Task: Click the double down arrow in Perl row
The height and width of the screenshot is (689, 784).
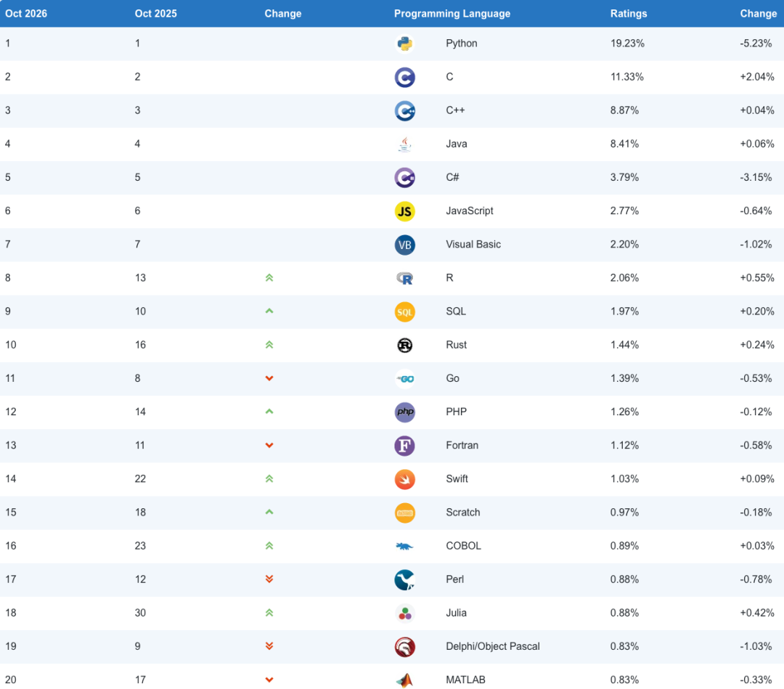Action: (x=269, y=579)
